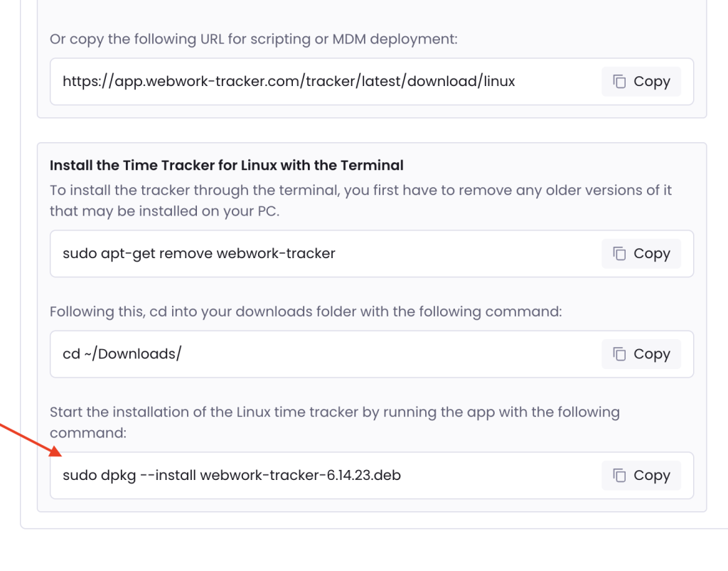Viewport: 728px width, 571px height.
Task: Copy the dpkg install command
Action: point(641,476)
